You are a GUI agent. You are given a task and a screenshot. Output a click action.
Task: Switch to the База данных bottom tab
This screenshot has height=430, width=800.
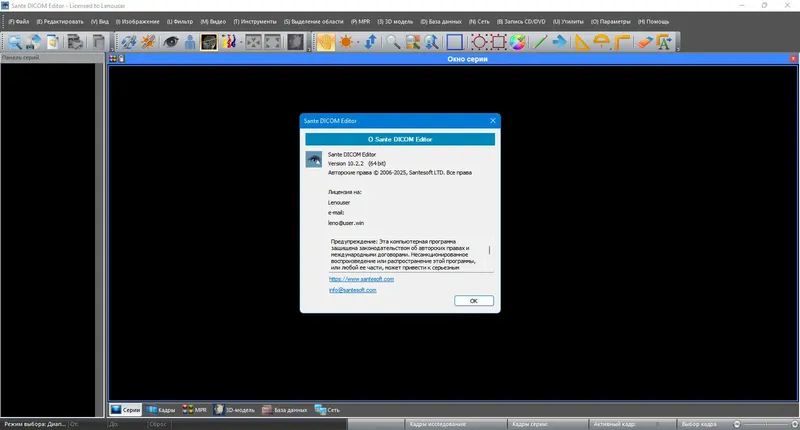click(284, 410)
